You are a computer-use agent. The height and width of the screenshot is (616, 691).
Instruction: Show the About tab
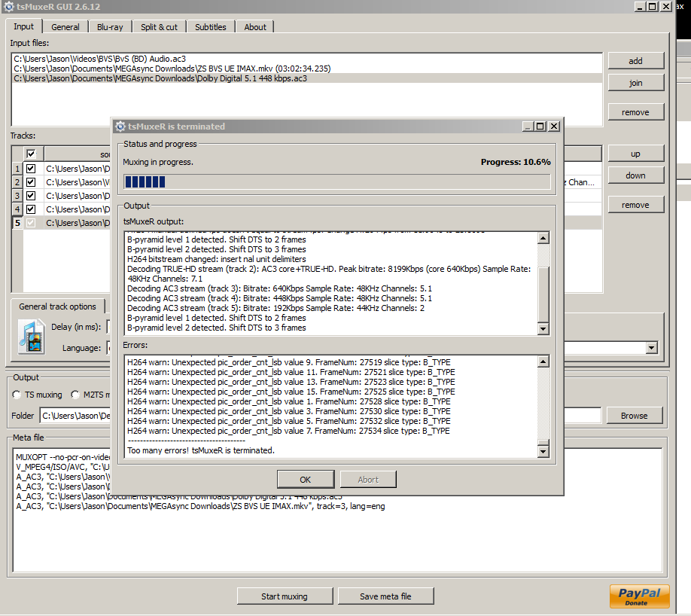[255, 27]
